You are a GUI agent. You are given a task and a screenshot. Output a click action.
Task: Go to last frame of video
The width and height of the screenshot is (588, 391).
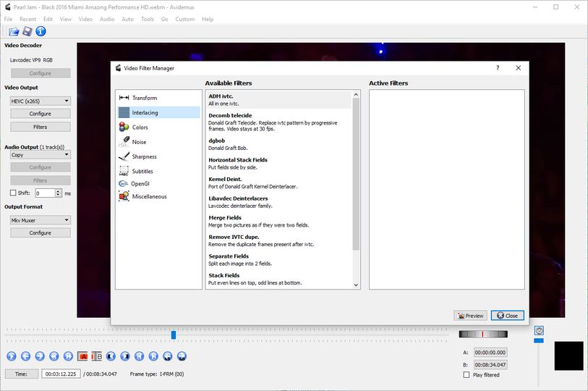pos(153,356)
